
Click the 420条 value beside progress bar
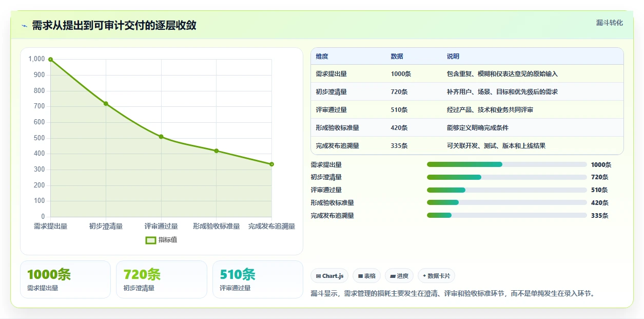coord(600,203)
